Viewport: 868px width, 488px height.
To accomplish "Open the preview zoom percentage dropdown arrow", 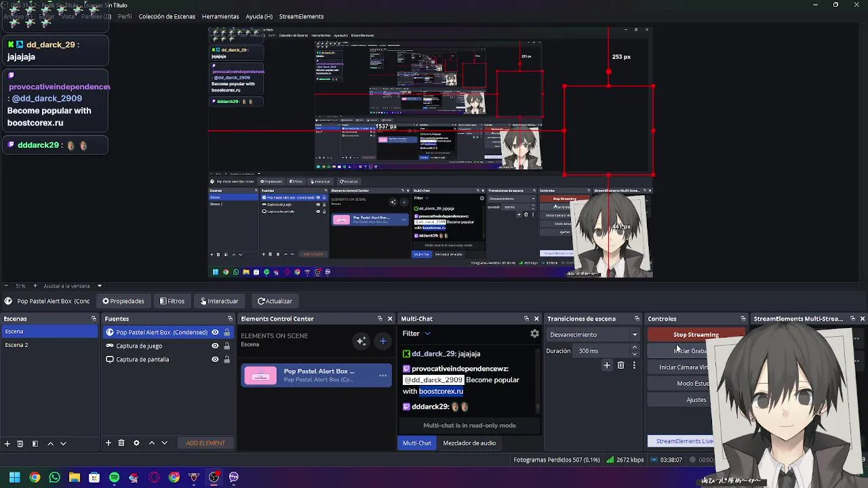I will (x=99, y=286).
